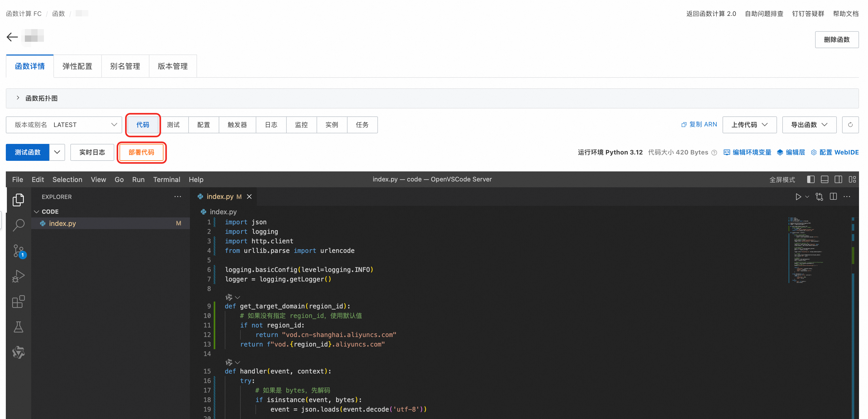Switch to 弹性配置 tab

coord(77,66)
